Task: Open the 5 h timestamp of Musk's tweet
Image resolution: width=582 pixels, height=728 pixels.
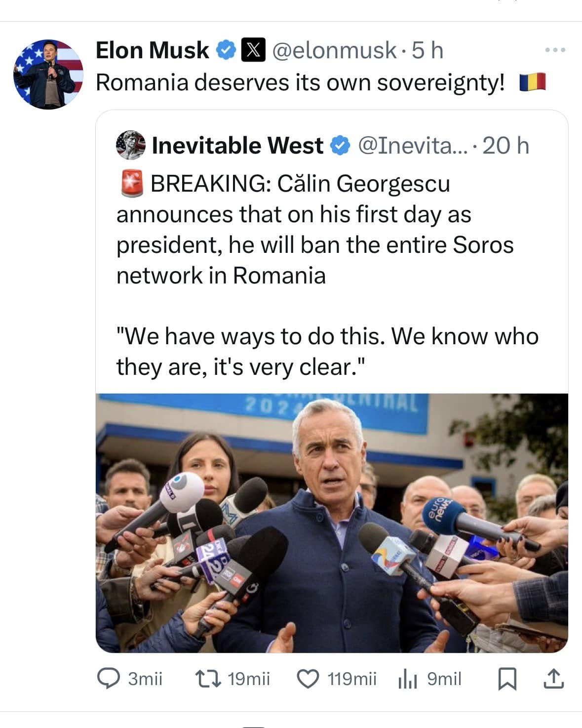Action: (x=427, y=50)
